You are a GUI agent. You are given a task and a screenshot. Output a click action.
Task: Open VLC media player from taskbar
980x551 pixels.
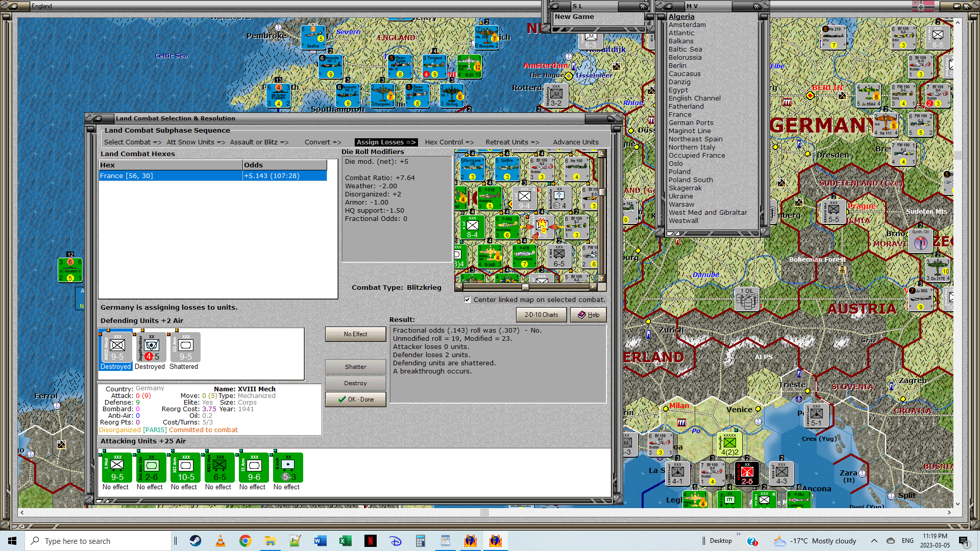pyautogui.click(x=220, y=541)
